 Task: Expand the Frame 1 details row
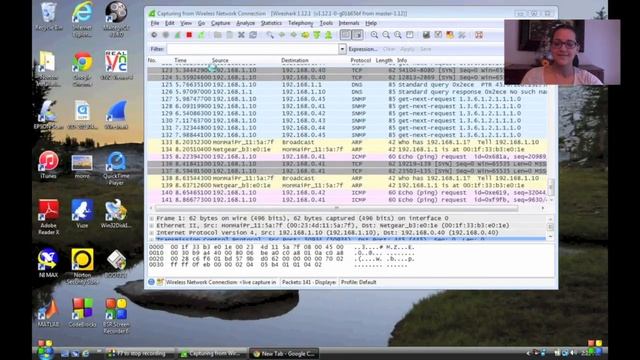click(151, 218)
